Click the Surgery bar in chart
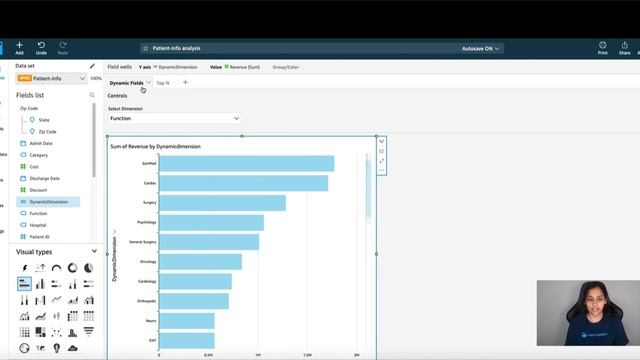 [222, 203]
